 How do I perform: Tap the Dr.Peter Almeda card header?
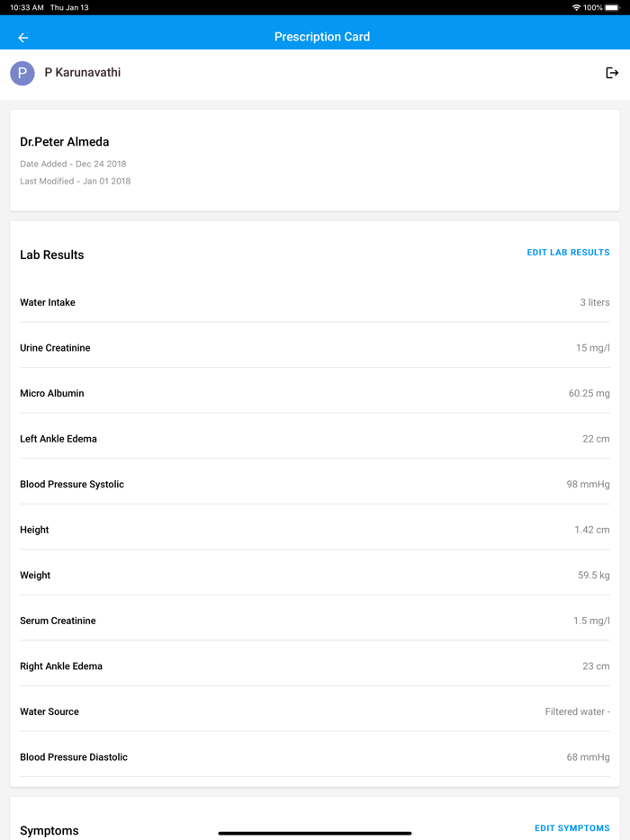(x=65, y=142)
